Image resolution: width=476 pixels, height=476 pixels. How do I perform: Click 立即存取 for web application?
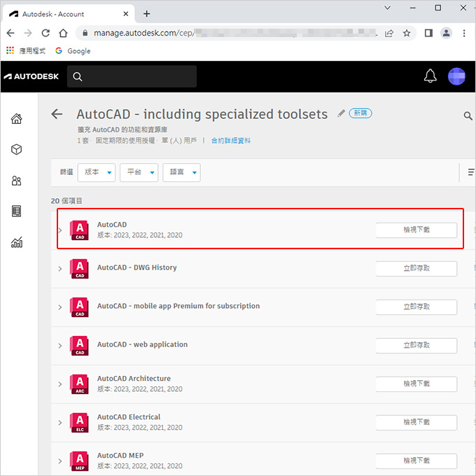[416, 346]
